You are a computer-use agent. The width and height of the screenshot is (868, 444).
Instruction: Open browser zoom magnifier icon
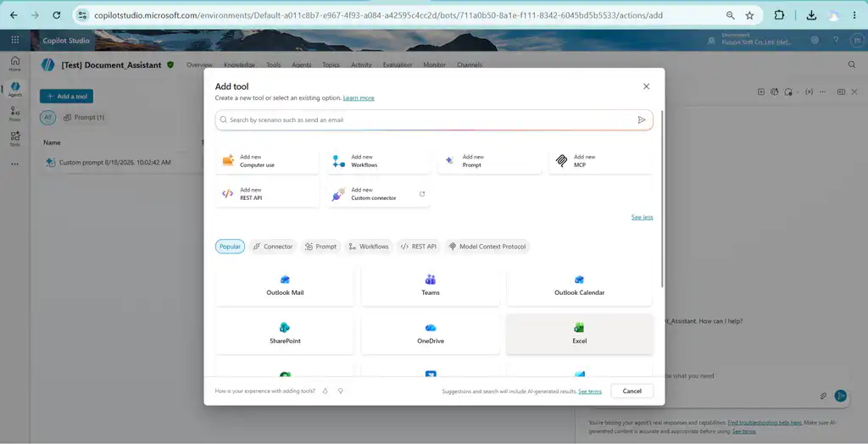(x=731, y=15)
